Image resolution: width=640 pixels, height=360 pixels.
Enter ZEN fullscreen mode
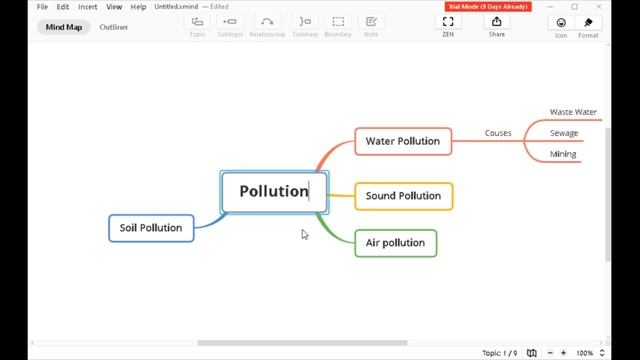pos(448,22)
